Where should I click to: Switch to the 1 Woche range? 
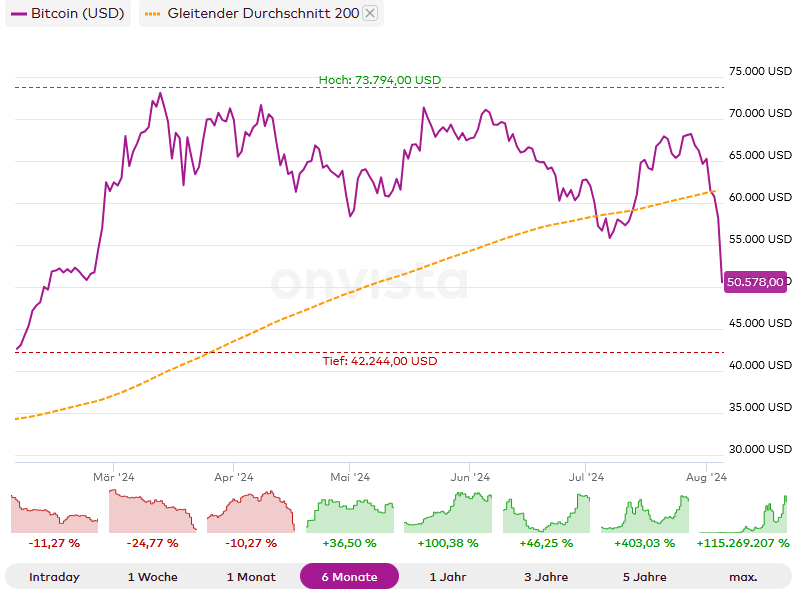152,577
